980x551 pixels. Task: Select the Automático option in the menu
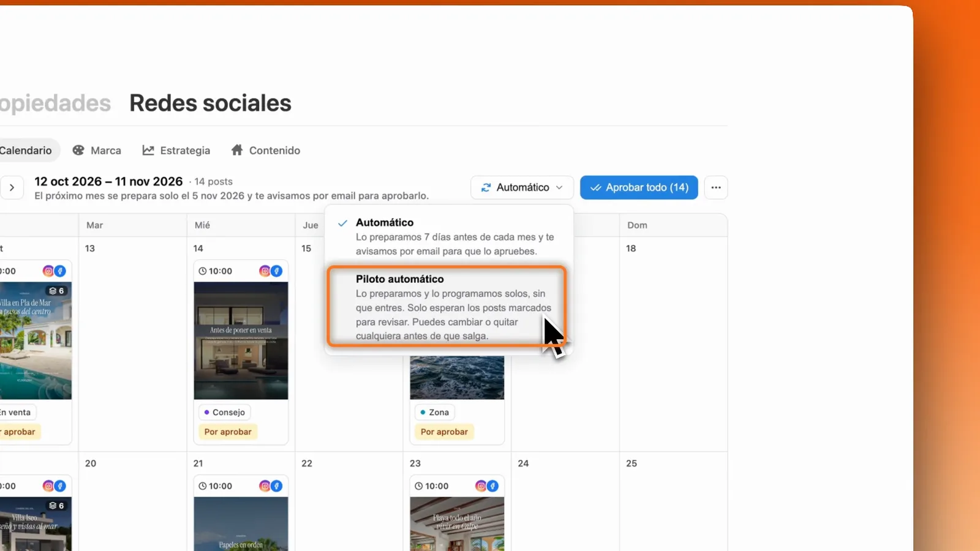tap(449, 236)
